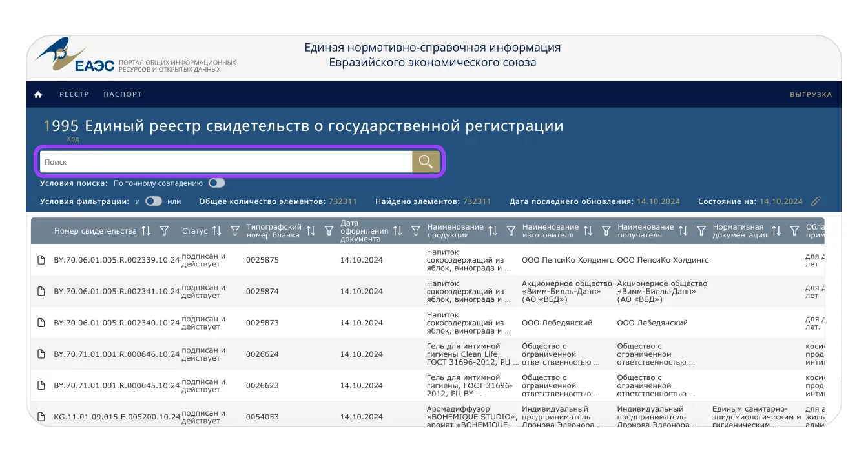Open filter for Наименование изготовителя column
868x462 pixels.
pos(606,231)
